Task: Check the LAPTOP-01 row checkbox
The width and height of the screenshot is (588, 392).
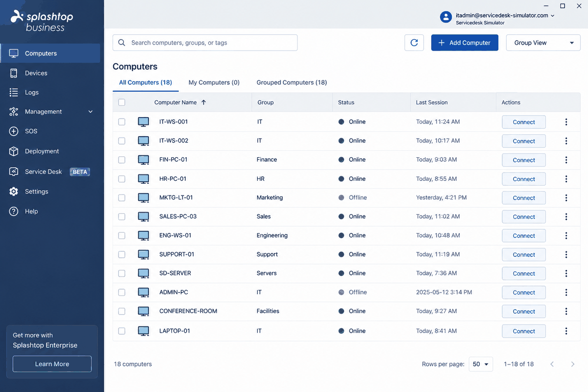Action: tap(122, 331)
